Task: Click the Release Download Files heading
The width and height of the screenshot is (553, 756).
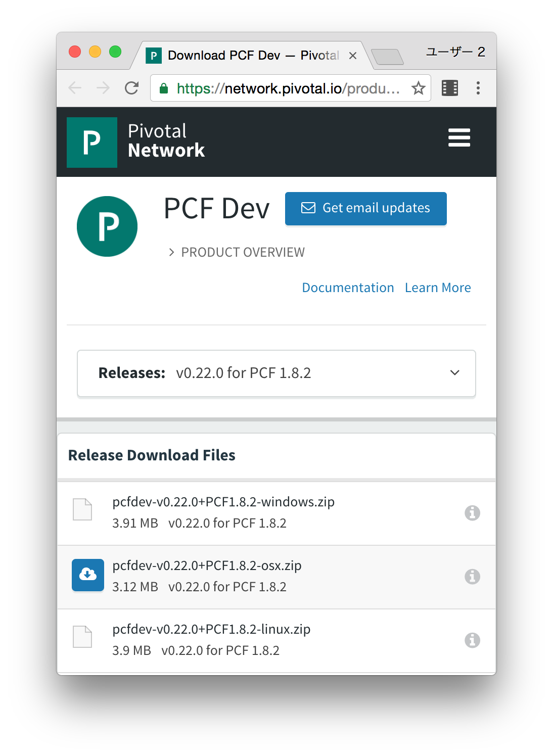Action: pos(152,455)
